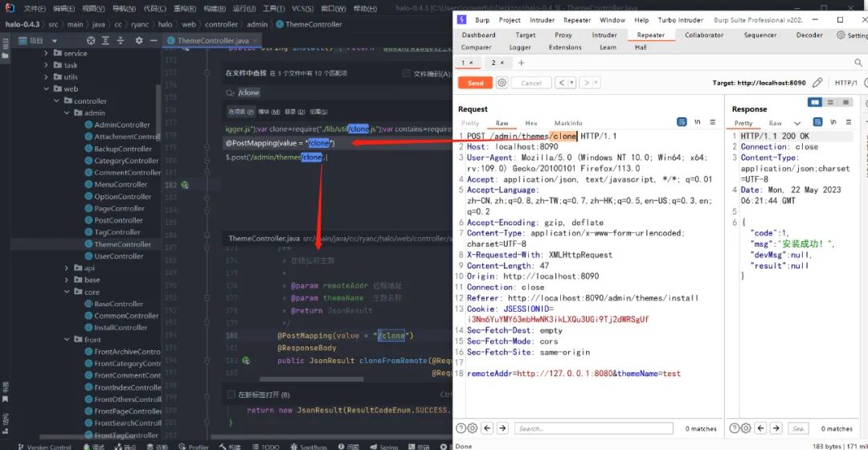Expand the service folder
This screenshot has width=868, height=450.
(x=46, y=53)
